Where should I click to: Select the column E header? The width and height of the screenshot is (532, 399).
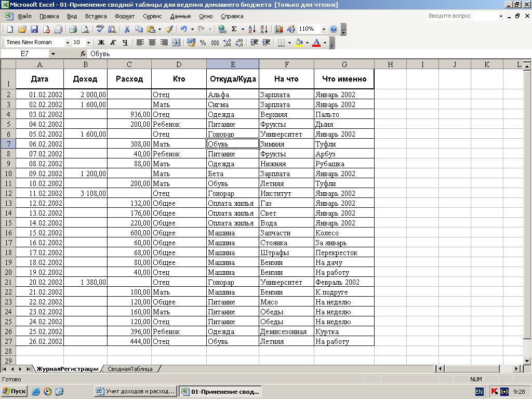[233, 64]
